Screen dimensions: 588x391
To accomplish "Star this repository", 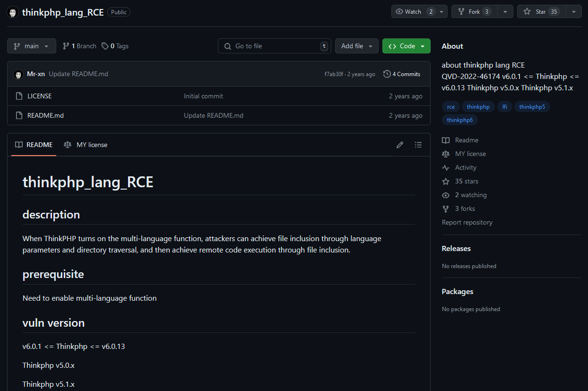I will point(541,12).
